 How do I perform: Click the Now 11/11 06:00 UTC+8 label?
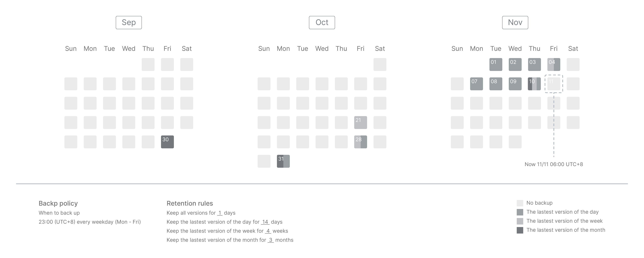554,164
